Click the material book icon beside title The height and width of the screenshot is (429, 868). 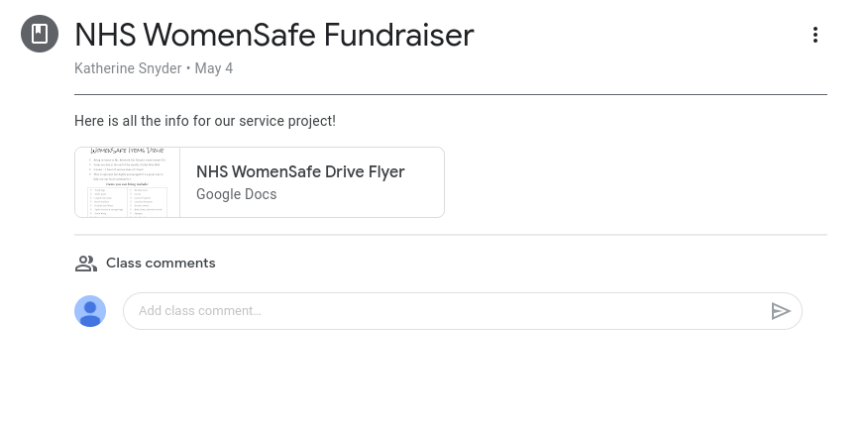(40, 35)
